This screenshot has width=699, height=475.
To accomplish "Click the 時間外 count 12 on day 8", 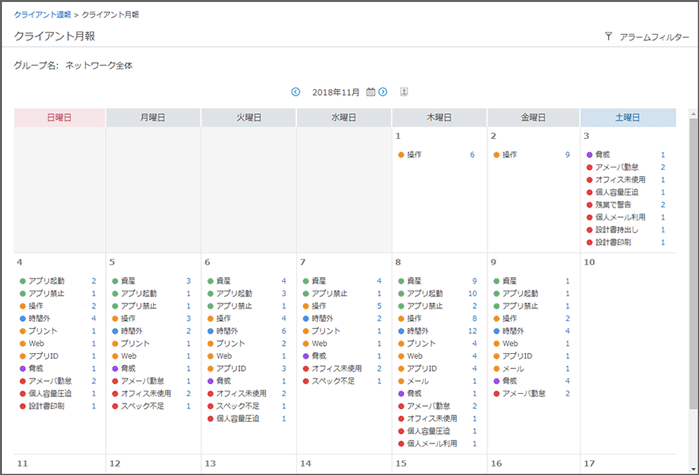I will (471, 330).
